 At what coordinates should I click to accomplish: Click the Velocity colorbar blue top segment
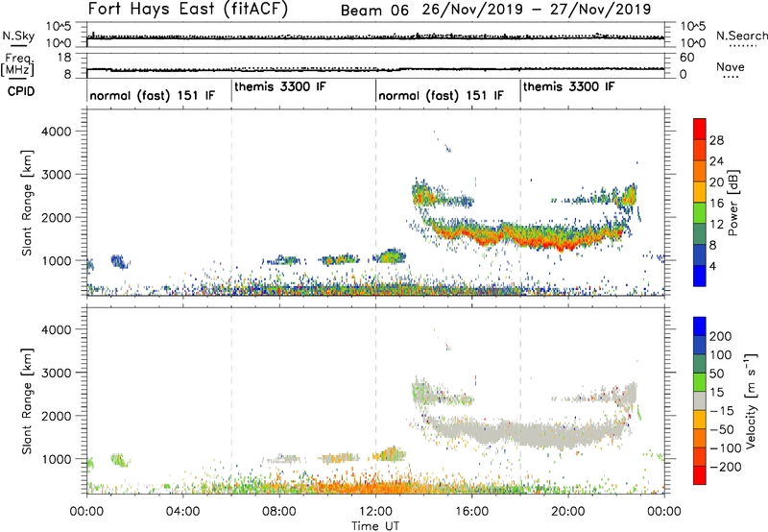tap(700, 326)
